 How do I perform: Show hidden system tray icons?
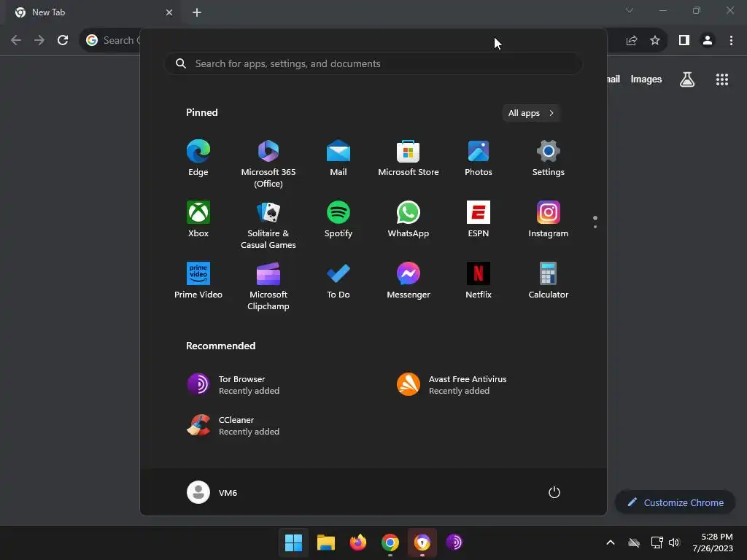(611, 542)
